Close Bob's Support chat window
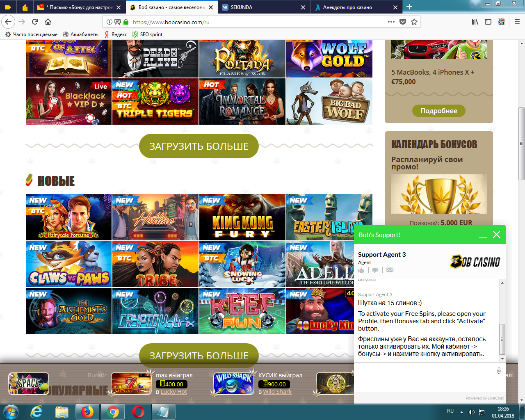This screenshot has width=525, height=420. (x=496, y=235)
